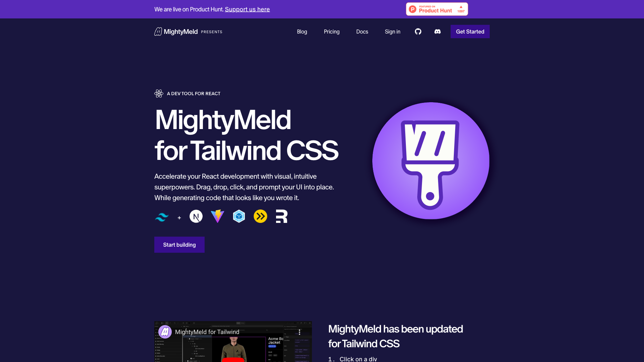Screen dimensions: 644x362
Task: Click the 'Support us here' link
Action: 247,9
